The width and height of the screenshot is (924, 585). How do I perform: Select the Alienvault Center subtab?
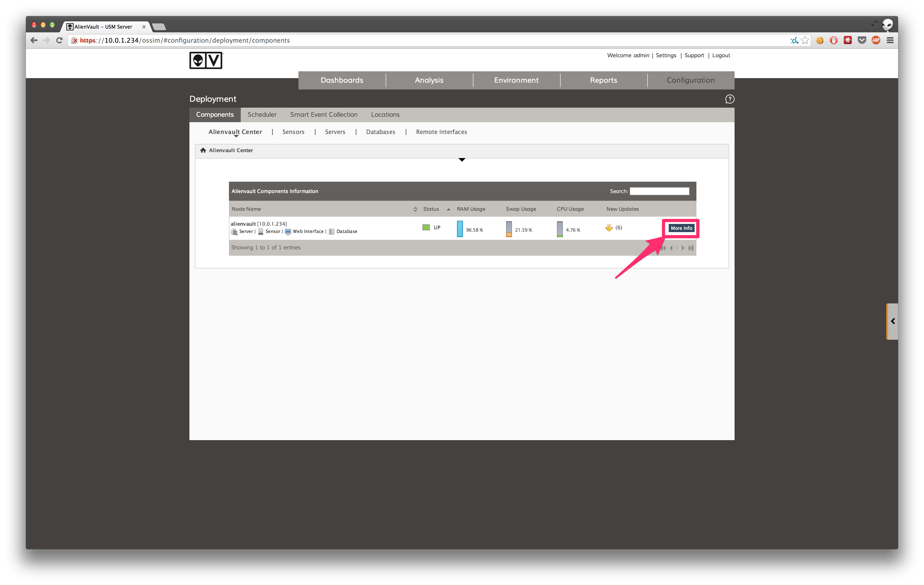pos(235,132)
